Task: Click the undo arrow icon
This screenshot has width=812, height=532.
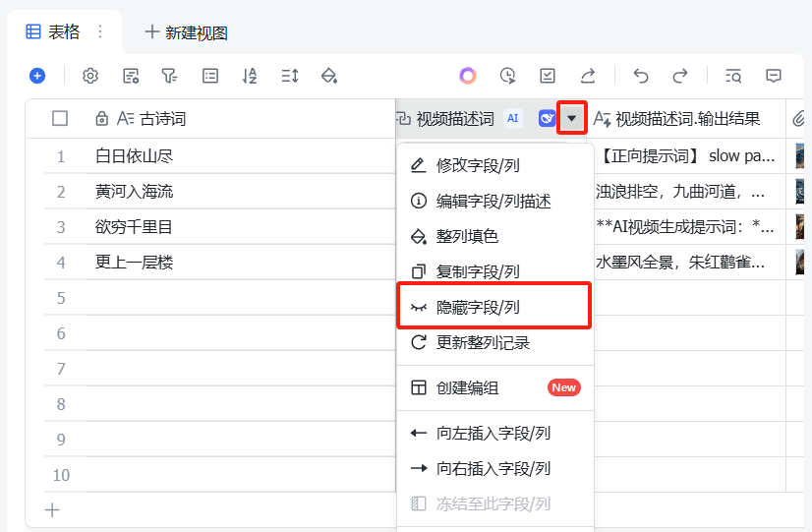Action: coord(641,76)
